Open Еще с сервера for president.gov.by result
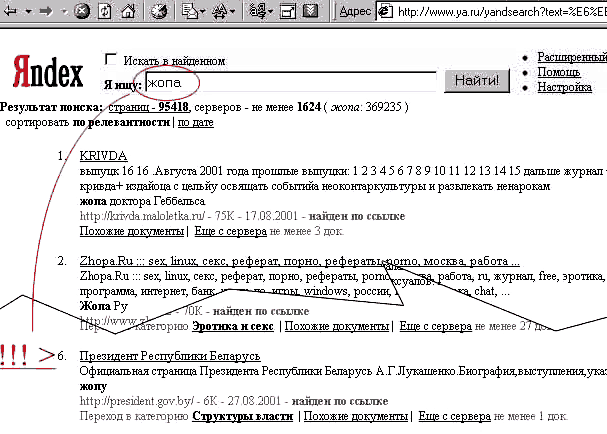This screenshot has width=607, height=434. [454, 417]
